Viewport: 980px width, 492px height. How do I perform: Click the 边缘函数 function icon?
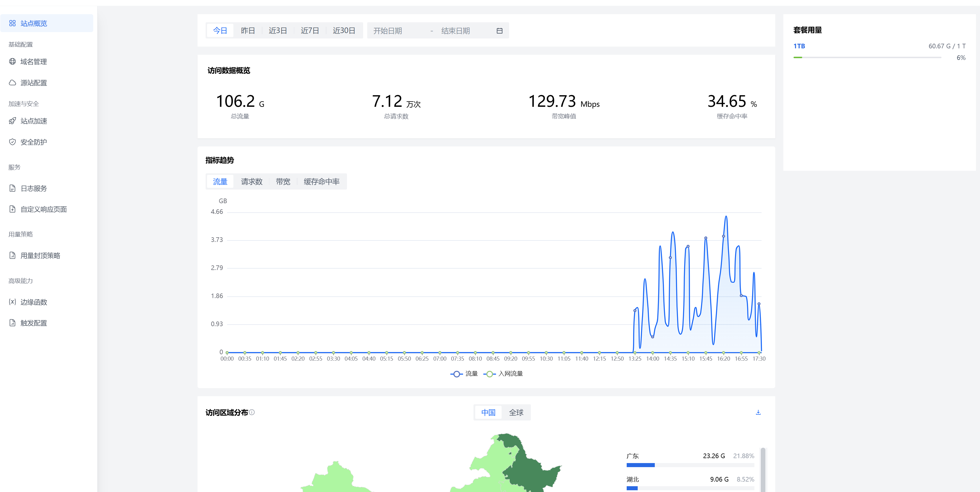(12, 302)
